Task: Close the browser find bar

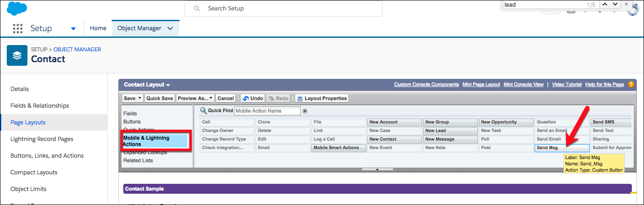Action: click(626, 5)
